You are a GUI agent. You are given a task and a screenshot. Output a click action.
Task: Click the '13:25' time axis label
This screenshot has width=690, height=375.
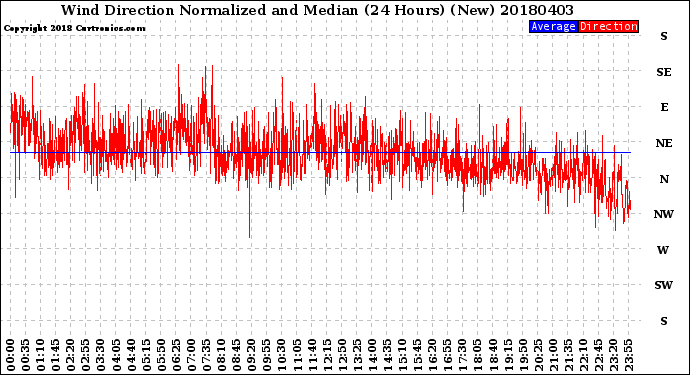(357, 355)
